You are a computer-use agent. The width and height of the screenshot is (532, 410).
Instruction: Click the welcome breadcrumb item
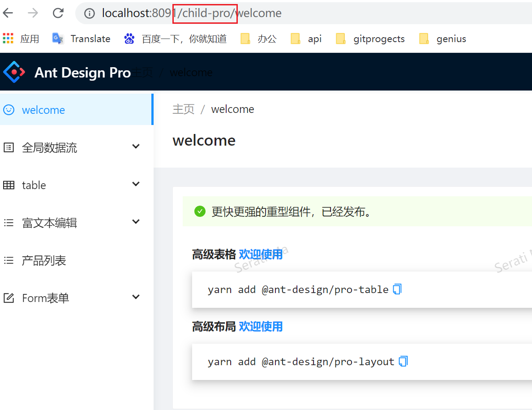(232, 109)
